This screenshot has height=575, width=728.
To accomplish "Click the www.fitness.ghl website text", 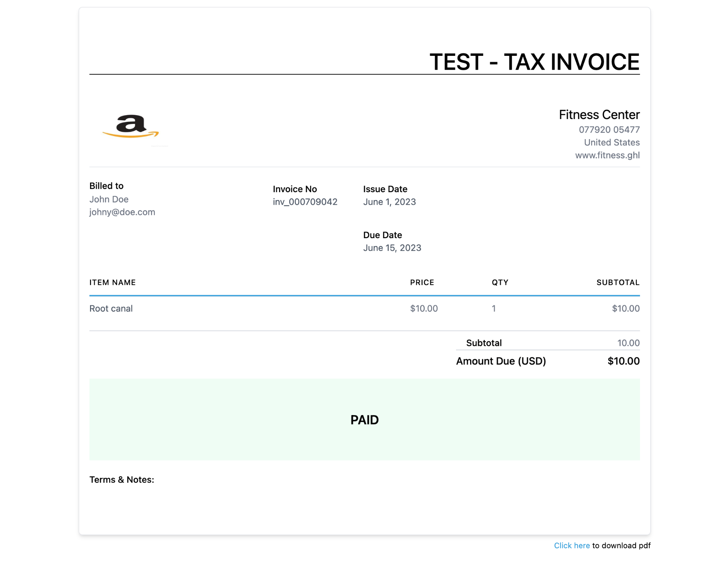I will pyautogui.click(x=607, y=155).
